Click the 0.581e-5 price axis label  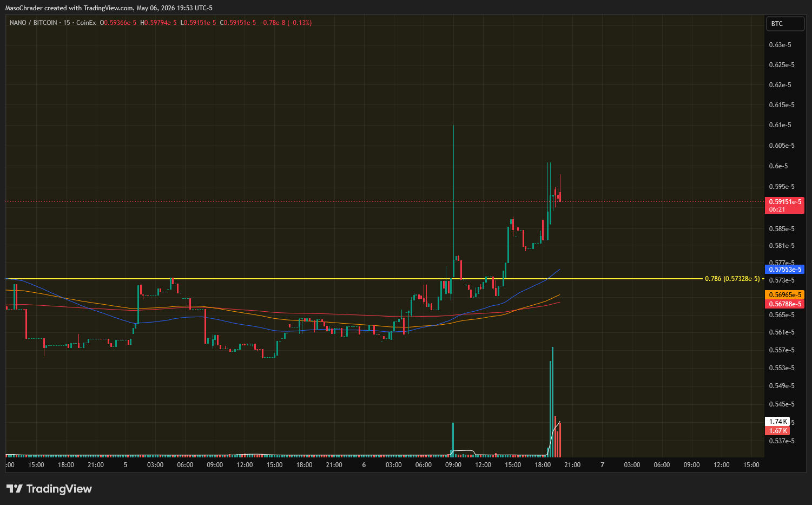(782, 246)
